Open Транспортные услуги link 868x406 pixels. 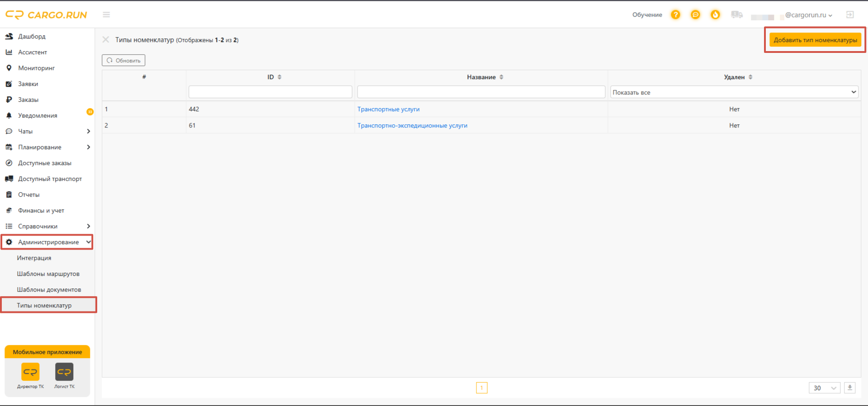pyautogui.click(x=388, y=109)
